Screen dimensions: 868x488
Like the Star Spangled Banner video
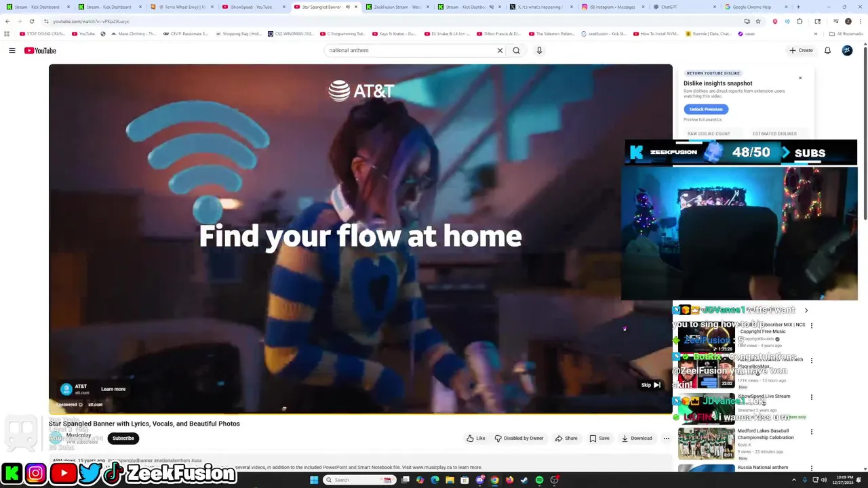[475, 439]
